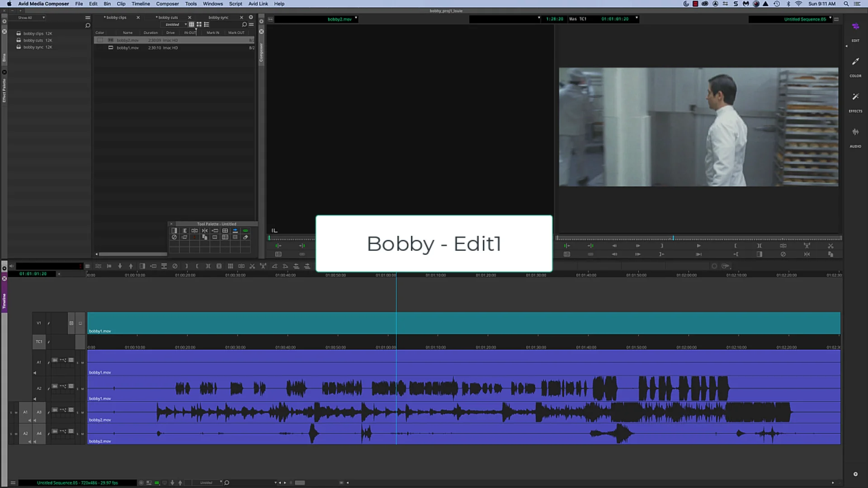Enable the V1 track selector button
The width and height of the screenshot is (868, 488).
coord(39,324)
